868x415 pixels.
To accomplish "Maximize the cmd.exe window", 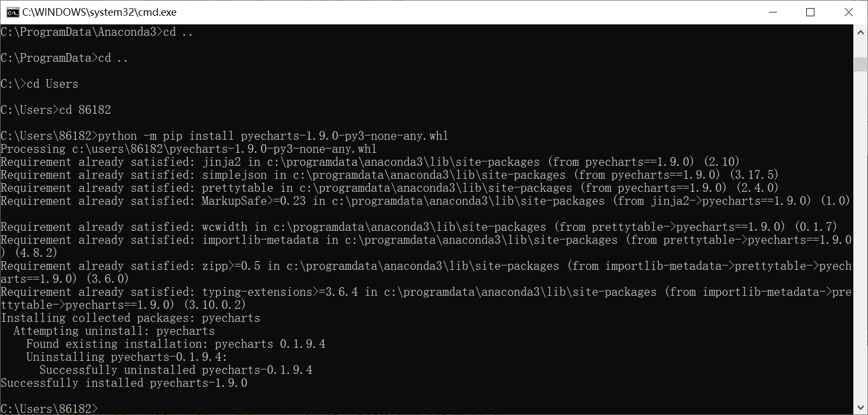I will pyautogui.click(x=810, y=12).
